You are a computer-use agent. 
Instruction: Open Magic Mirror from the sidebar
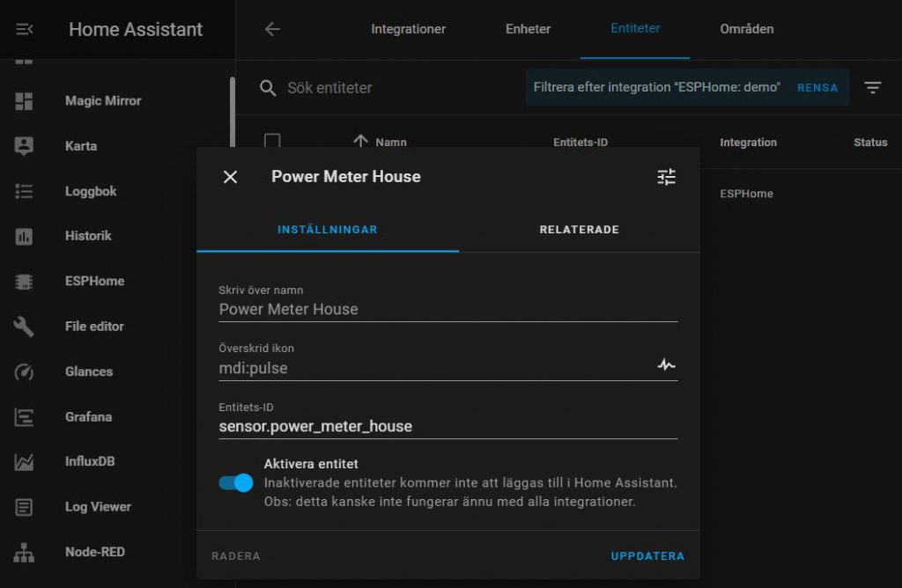(103, 101)
